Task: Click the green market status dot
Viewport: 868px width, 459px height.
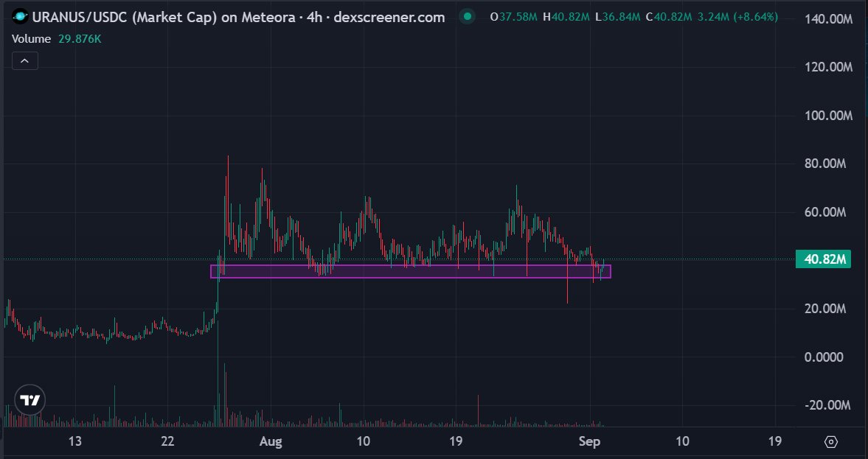Action: pos(468,17)
